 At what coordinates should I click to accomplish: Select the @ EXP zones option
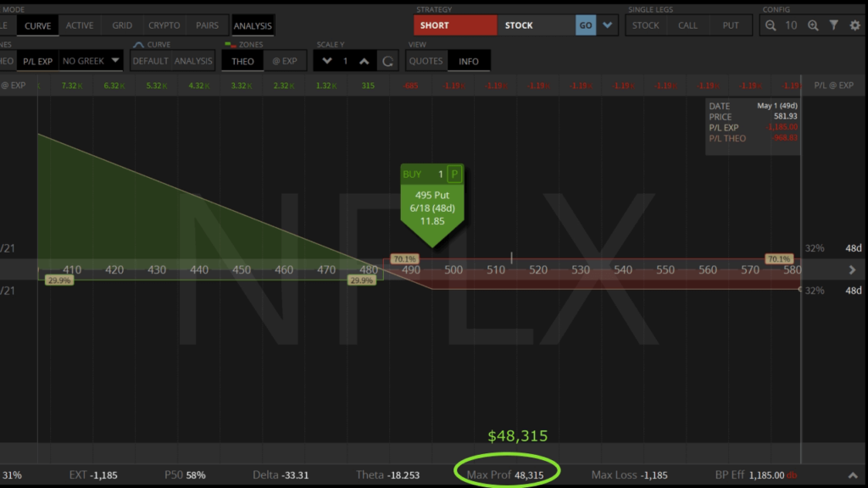(x=285, y=61)
